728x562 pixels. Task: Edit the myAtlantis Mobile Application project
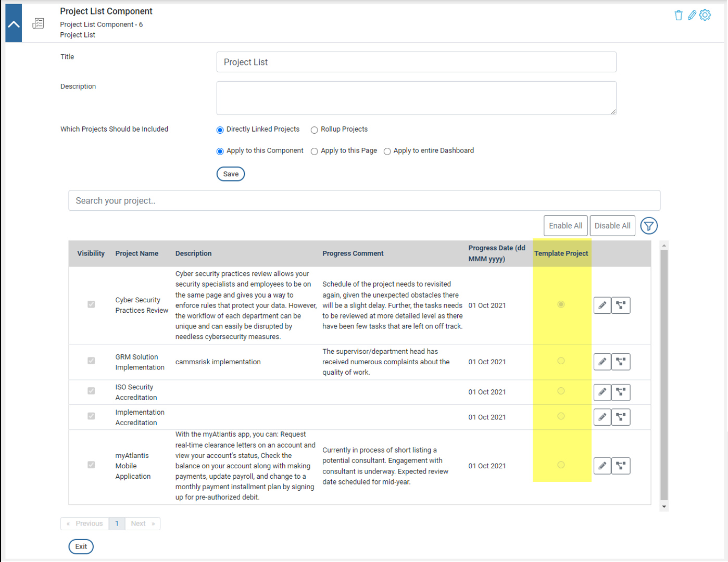(x=602, y=466)
